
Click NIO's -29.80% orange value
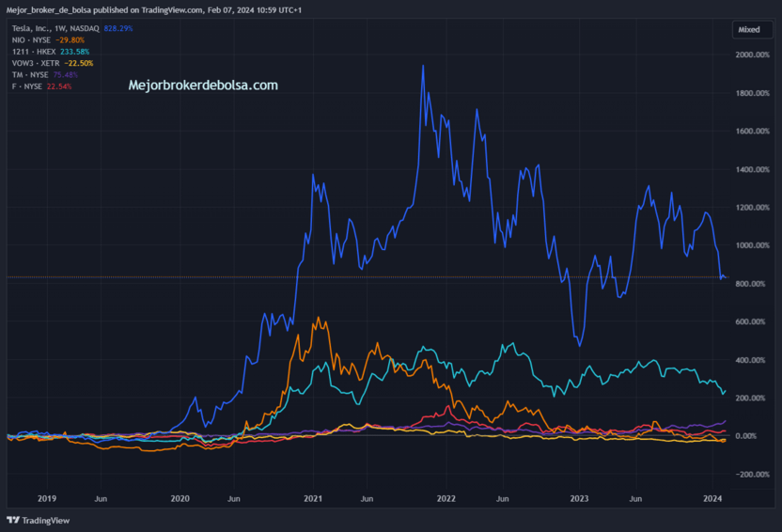70,39
